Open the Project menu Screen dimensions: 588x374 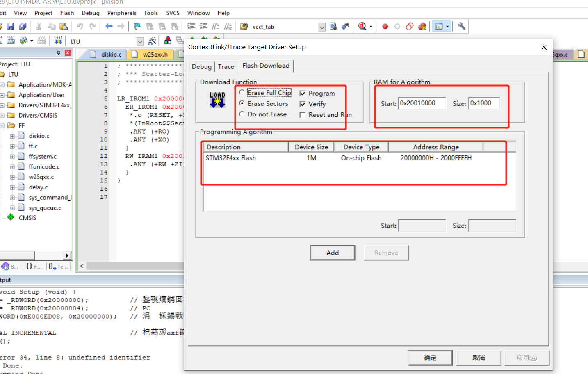pyautogui.click(x=43, y=13)
